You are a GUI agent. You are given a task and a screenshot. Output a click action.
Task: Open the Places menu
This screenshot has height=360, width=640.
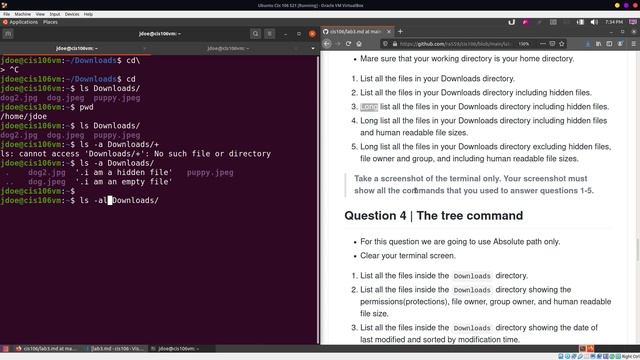pyautogui.click(x=50, y=22)
